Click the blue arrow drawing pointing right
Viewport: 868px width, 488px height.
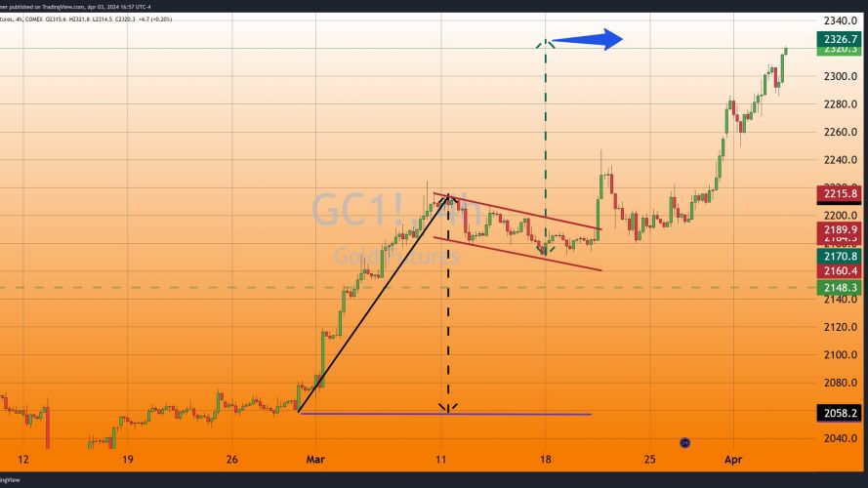tap(587, 39)
